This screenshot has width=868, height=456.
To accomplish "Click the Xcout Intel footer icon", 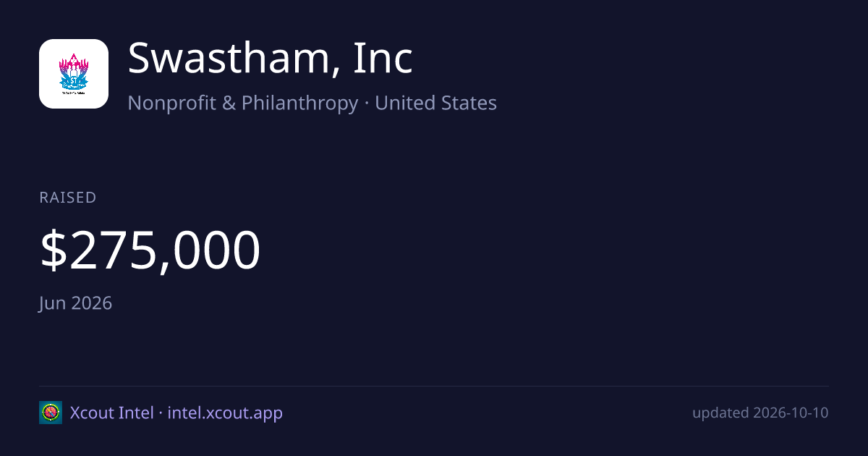I will [51, 413].
